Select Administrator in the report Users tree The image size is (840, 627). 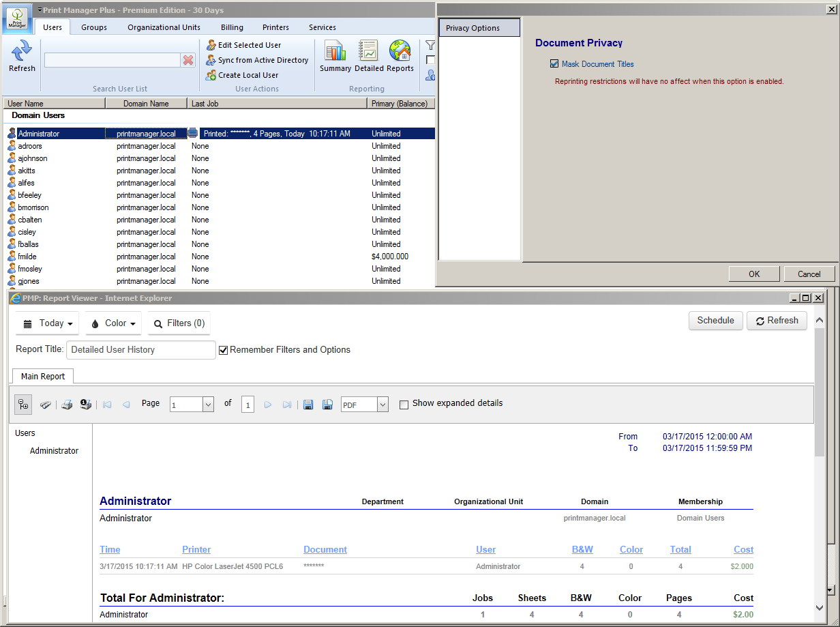point(54,451)
